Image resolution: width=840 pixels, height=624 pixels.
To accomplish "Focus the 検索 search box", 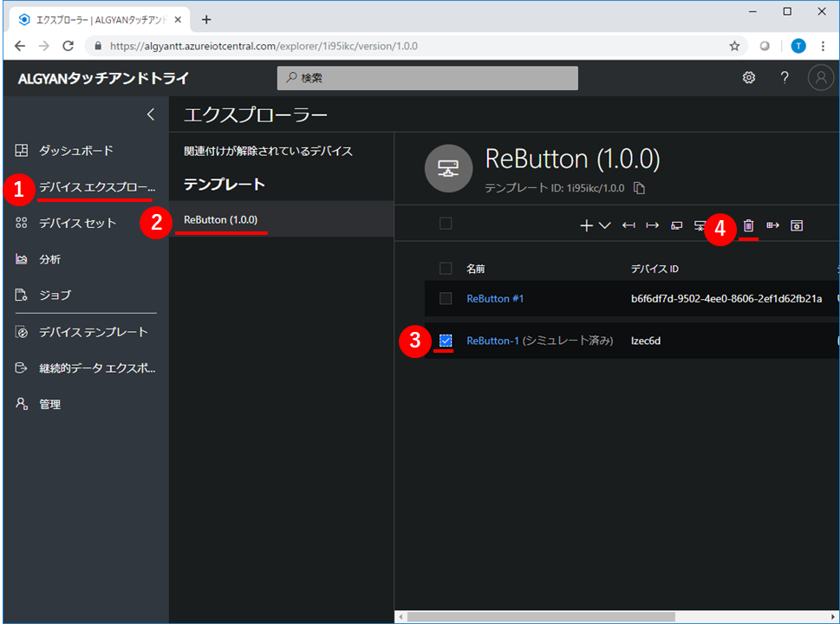I will coord(427,78).
